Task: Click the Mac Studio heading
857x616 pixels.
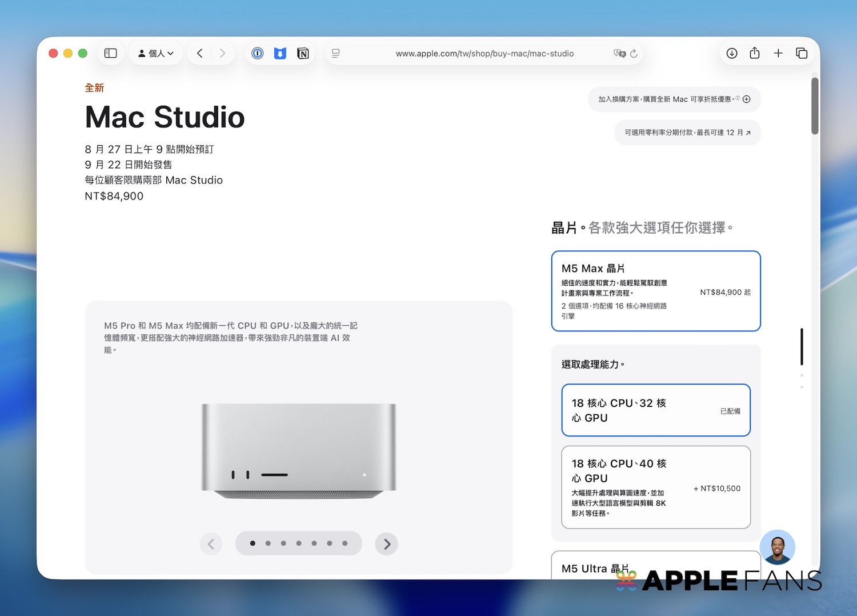Action: pyautogui.click(x=165, y=117)
